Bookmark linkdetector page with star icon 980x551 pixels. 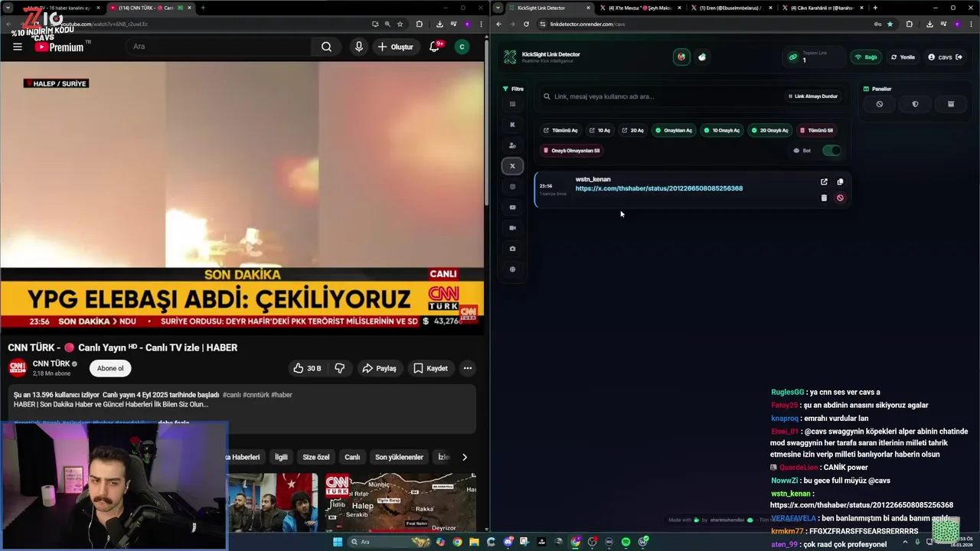tap(890, 24)
